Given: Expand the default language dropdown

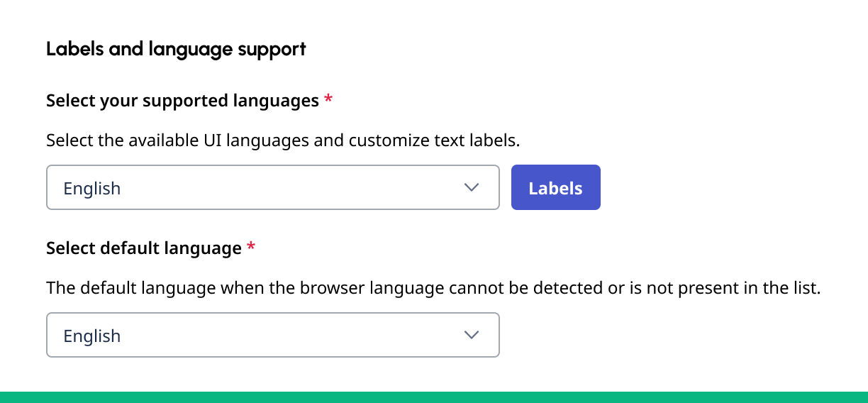Looking at the screenshot, I should pyautogui.click(x=272, y=335).
